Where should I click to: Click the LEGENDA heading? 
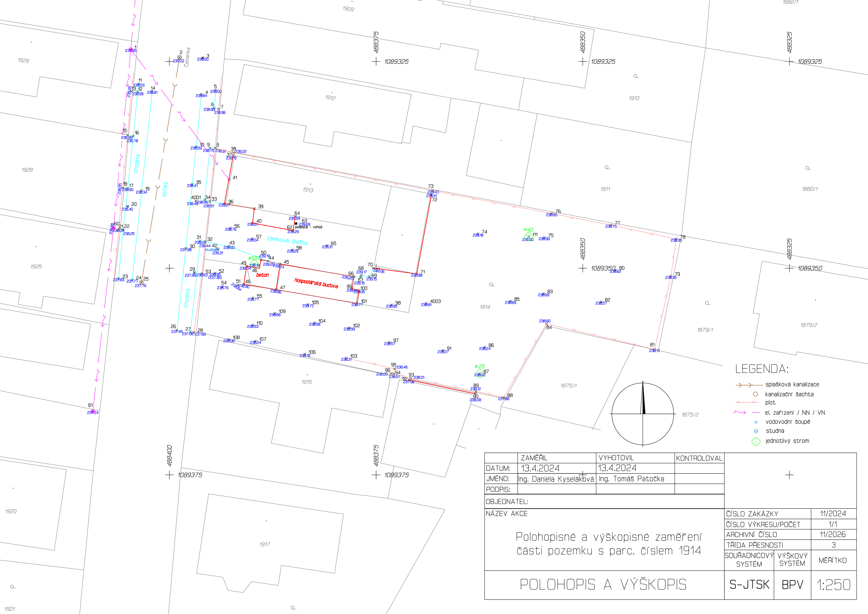pyautogui.click(x=762, y=369)
